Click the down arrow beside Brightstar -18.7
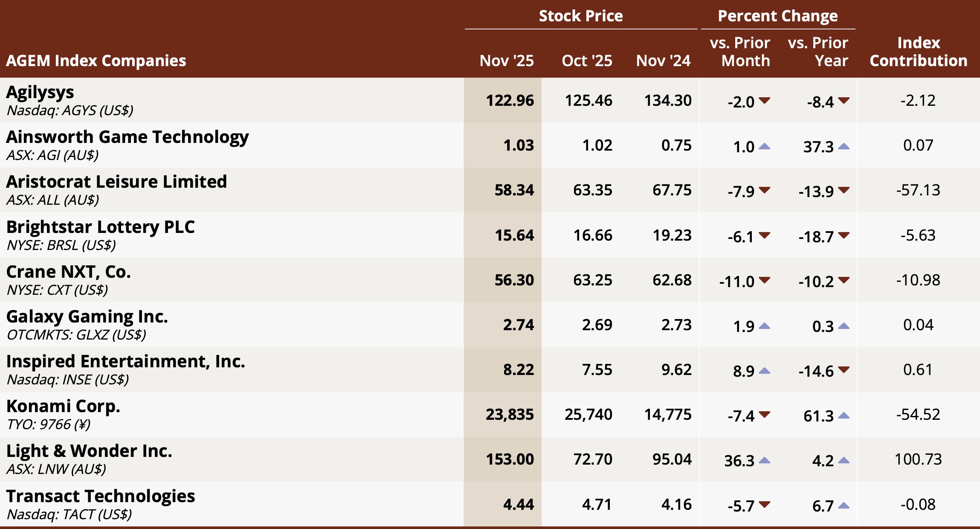The image size is (980, 529). tap(844, 235)
